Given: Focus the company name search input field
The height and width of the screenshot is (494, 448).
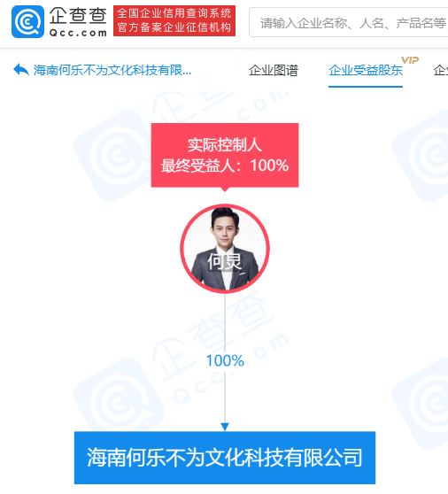Looking at the screenshot, I should (349, 22).
